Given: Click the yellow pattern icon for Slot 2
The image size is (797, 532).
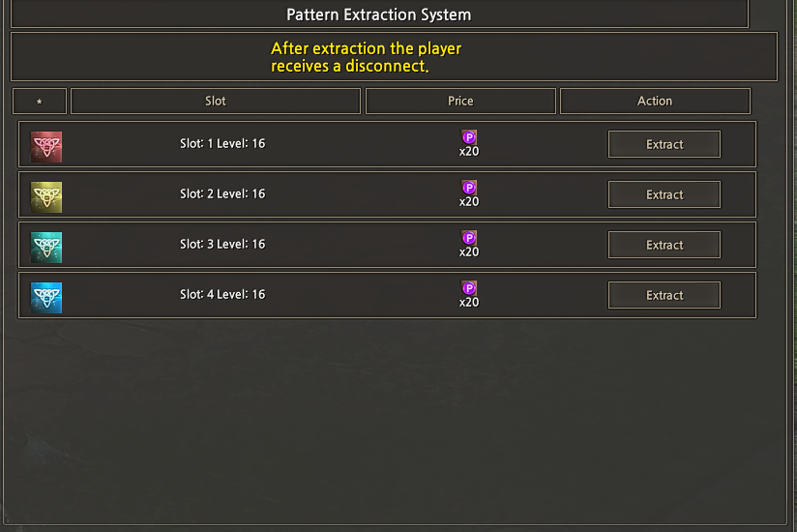Looking at the screenshot, I should [46, 196].
